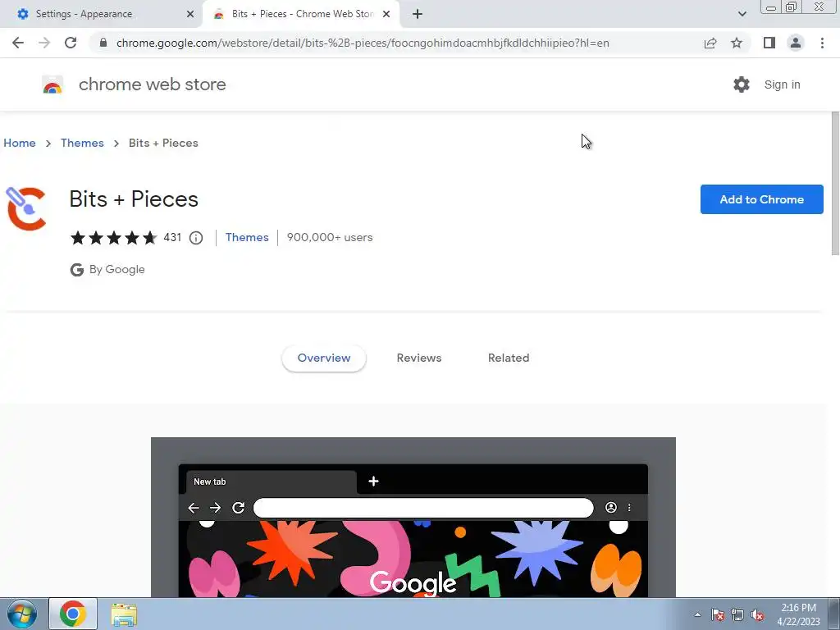Select the Overview tab
Screen dimensions: 840x630
coord(323,358)
